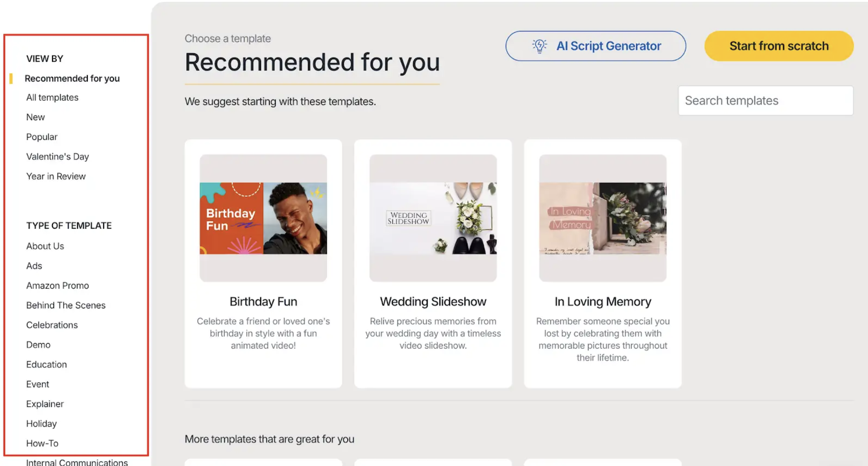The width and height of the screenshot is (868, 466).
Task: Select Behind The Scenes category
Action: [x=66, y=305]
